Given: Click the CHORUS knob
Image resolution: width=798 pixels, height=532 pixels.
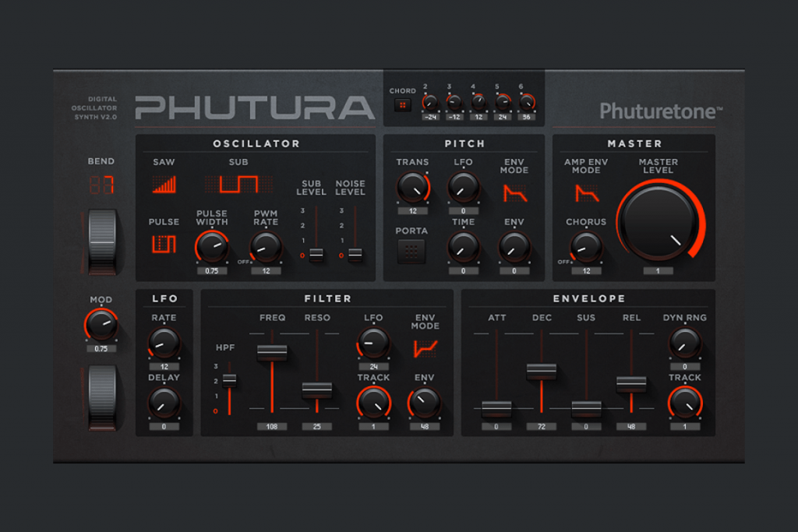Looking at the screenshot, I should point(586,247).
